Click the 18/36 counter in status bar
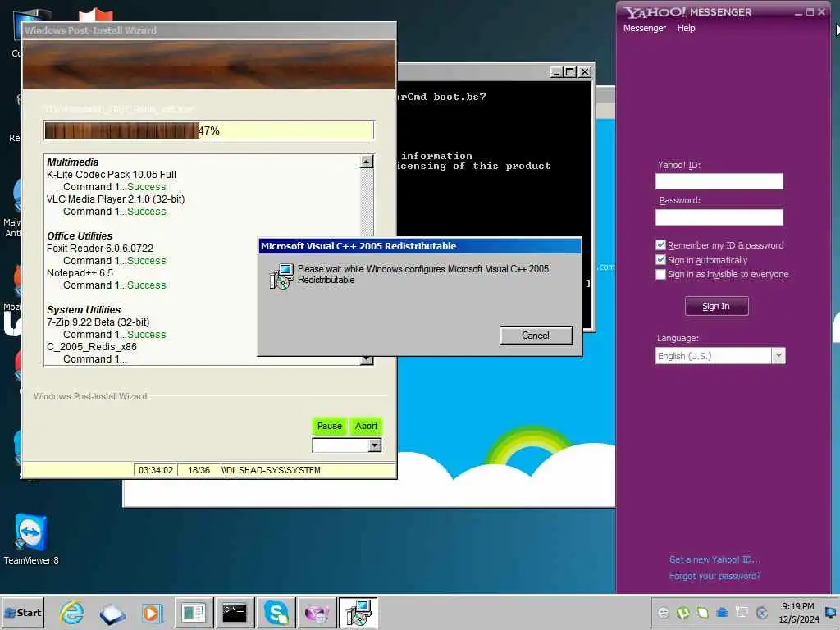The width and height of the screenshot is (840, 630). (199, 470)
